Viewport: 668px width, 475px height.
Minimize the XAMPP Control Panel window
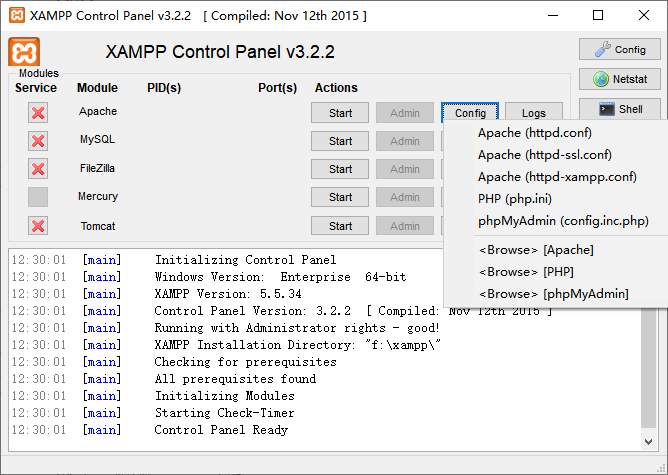tap(553, 15)
